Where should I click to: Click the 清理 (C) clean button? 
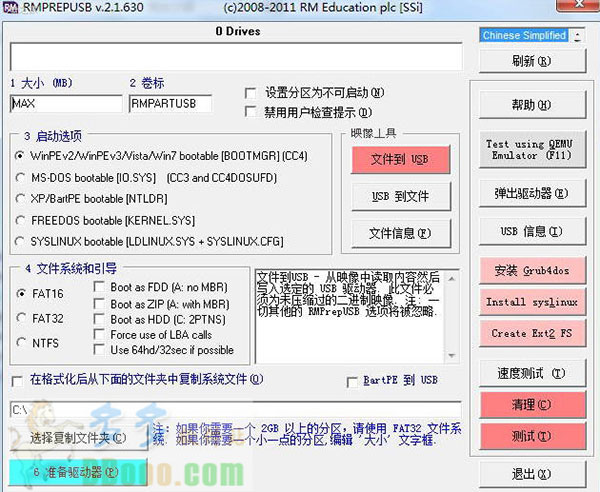pyautogui.click(x=532, y=404)
